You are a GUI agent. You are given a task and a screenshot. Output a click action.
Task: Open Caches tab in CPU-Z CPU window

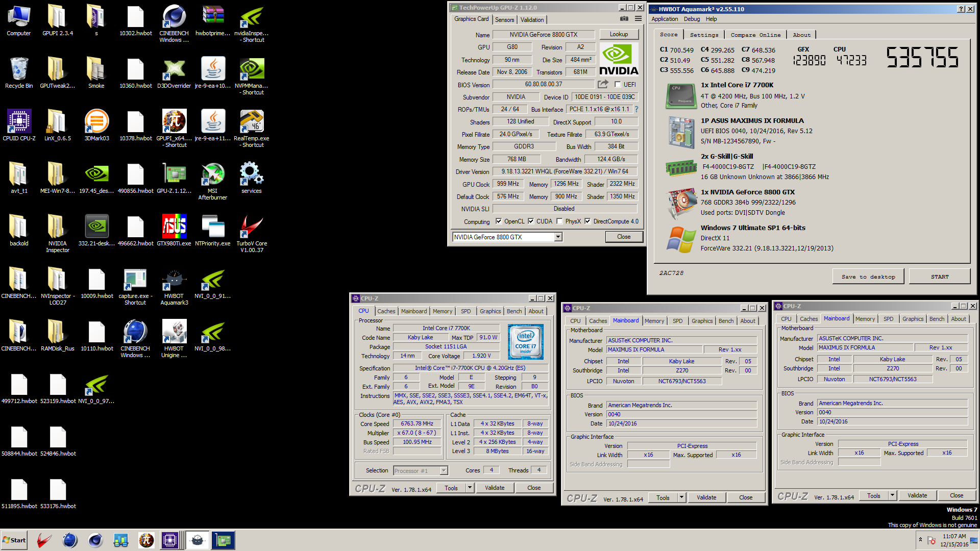point(386,311)
